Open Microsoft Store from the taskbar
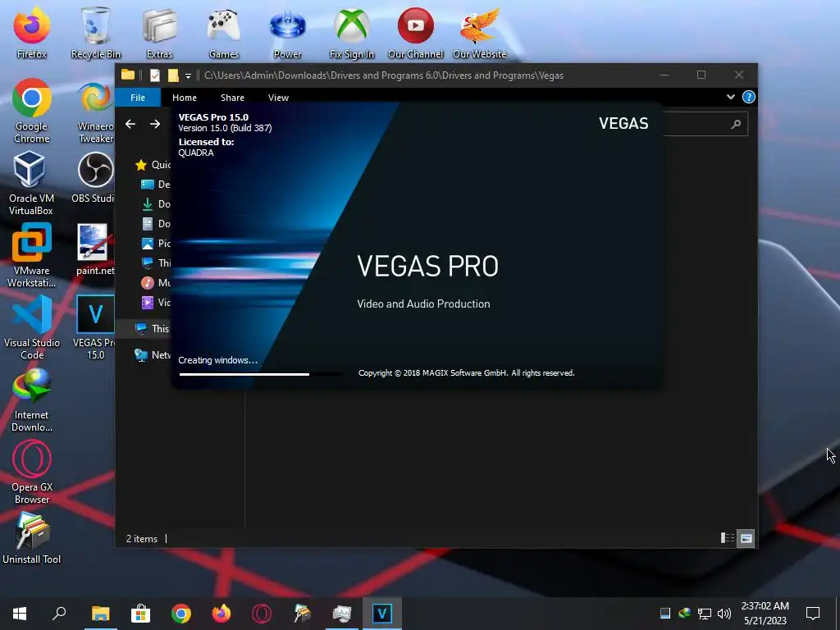This screenshot has height=630, width=840. point(140,614)
